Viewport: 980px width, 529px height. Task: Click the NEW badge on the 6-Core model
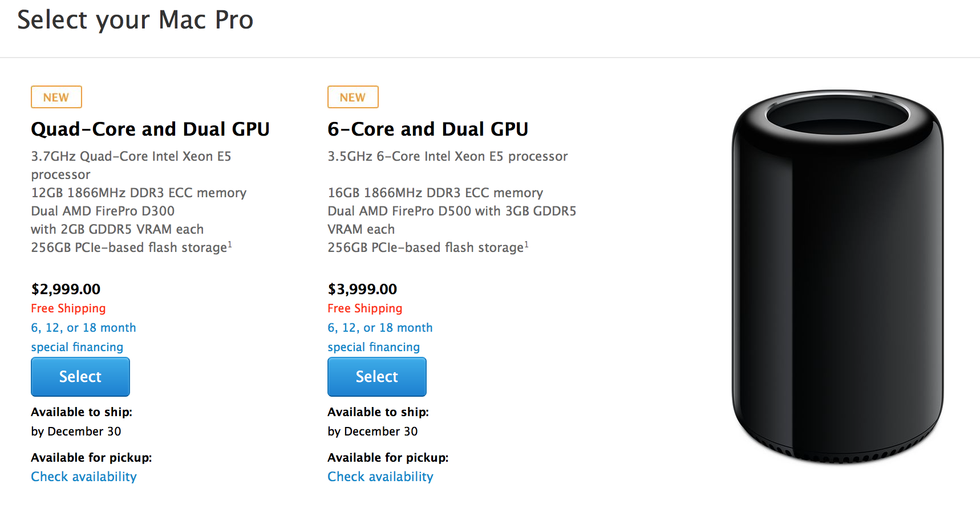[353, 97]
